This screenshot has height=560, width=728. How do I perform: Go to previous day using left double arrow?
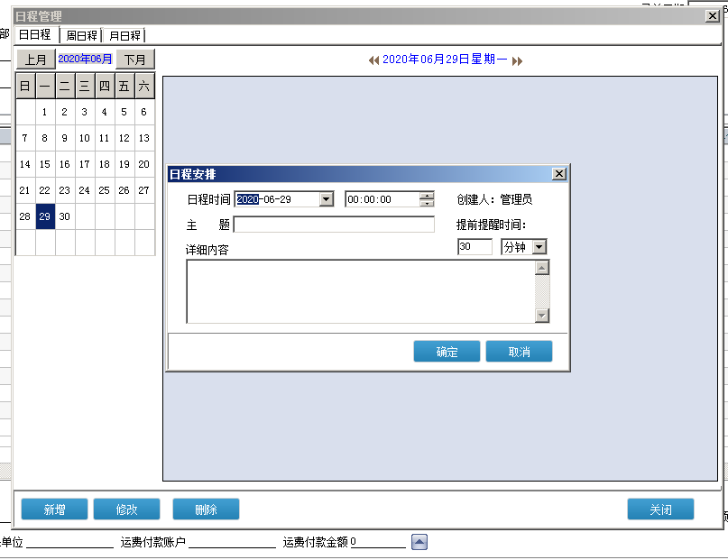tap(373, 60)
